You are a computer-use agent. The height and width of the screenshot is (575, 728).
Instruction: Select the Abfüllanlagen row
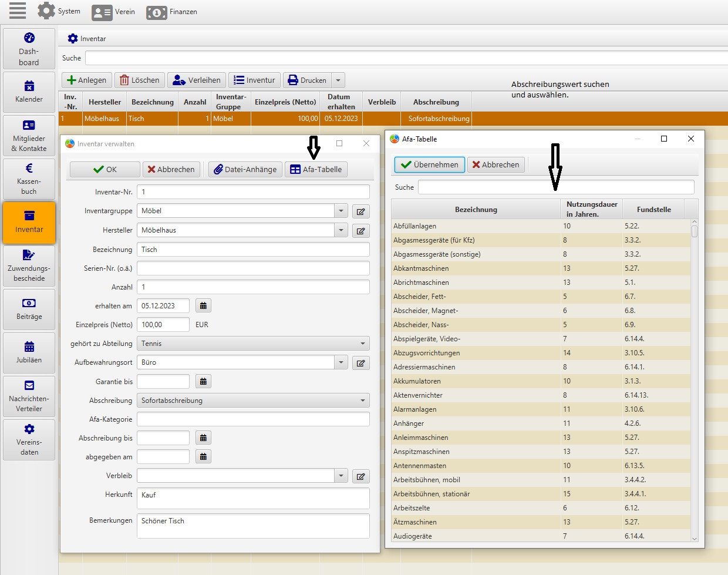[541, 226]
